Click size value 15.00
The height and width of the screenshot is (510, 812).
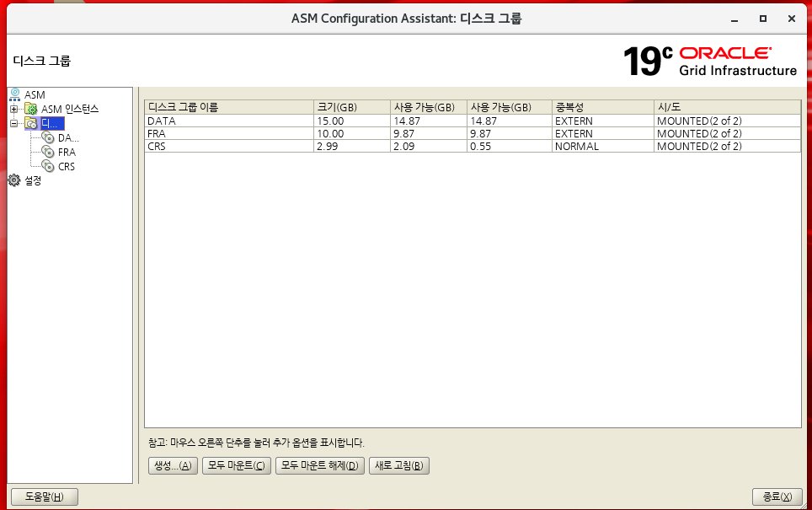(x=352, y=121)
